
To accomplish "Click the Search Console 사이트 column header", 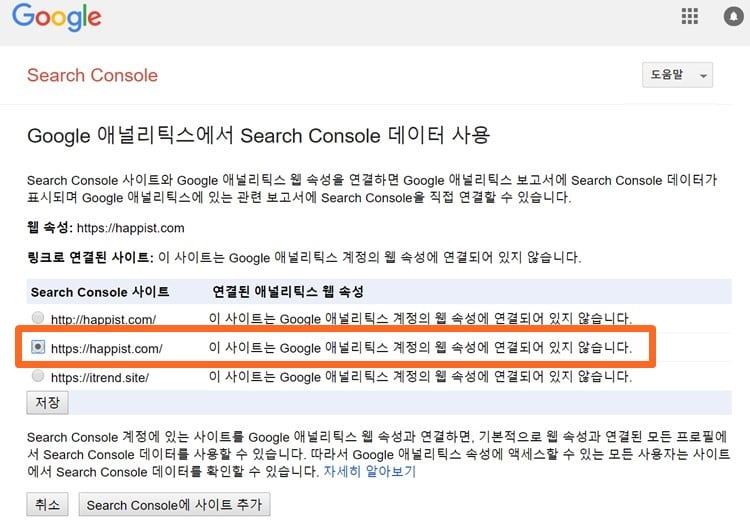I will click(100, 292).
